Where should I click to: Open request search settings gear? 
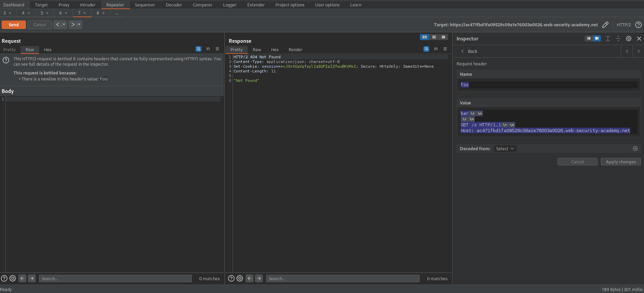click(x=13, y=279)
